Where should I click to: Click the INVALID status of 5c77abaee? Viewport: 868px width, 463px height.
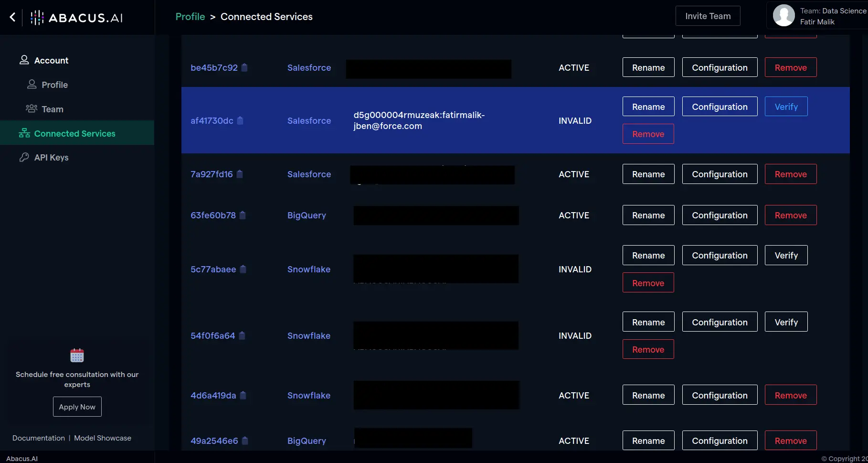point(575,269)
